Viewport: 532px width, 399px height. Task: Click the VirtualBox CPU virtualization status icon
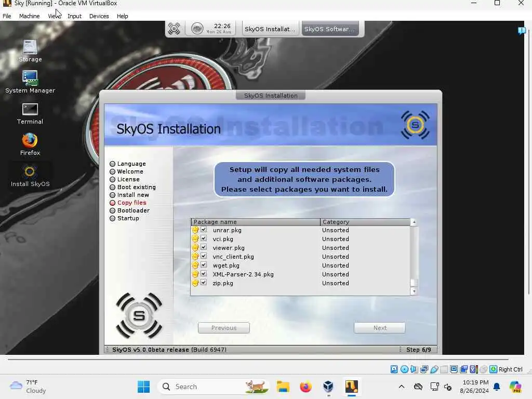[474, 369]
